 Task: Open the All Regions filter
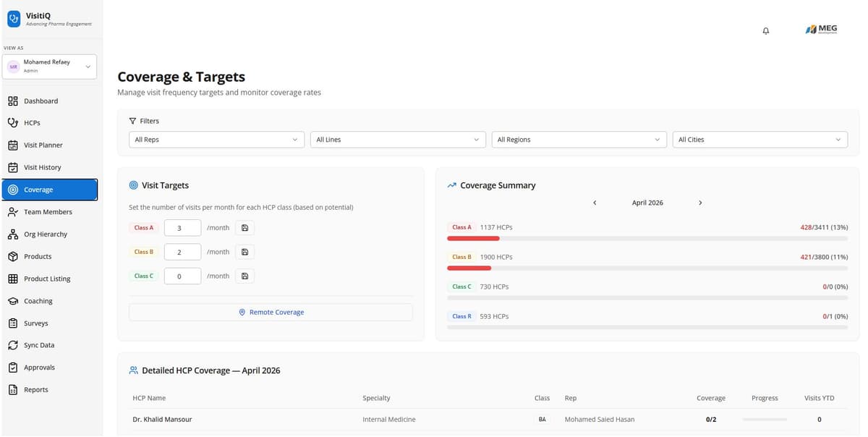[x=578, y=140]
